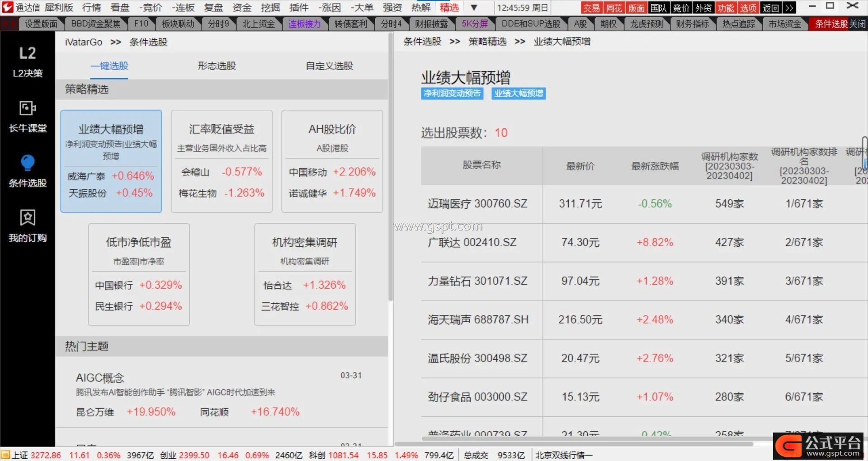Select the 形态选股 tab
The height and width of the screenshot is (461, 868).
click(217, 66)
